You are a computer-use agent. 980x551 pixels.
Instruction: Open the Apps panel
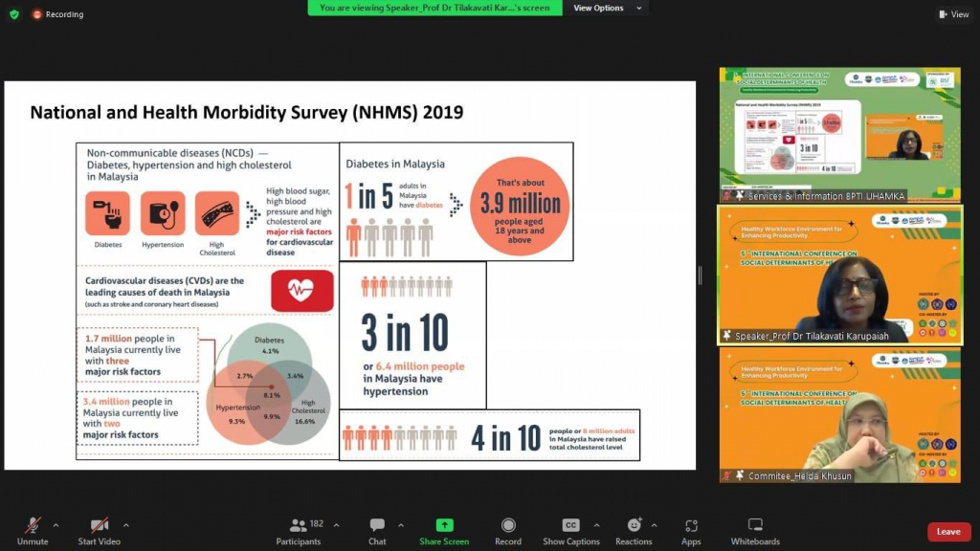tap(691, 530)
